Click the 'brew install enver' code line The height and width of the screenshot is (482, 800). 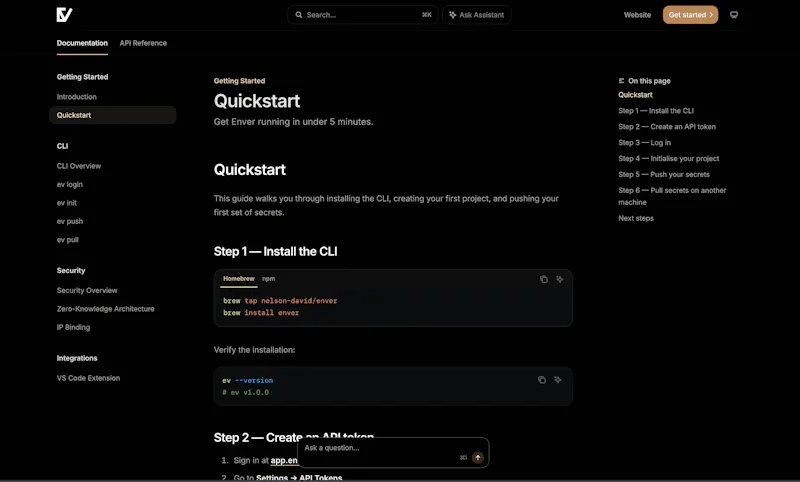point(261,313)
